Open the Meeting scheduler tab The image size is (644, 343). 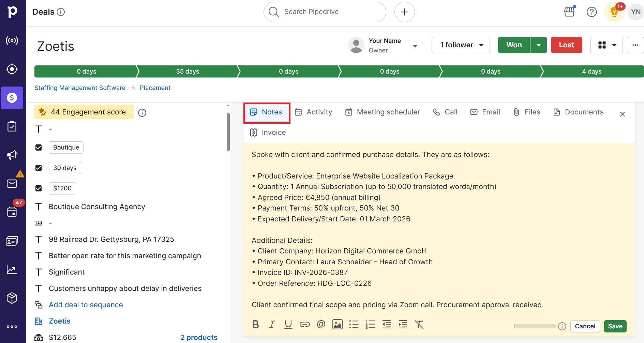[383, 112]
